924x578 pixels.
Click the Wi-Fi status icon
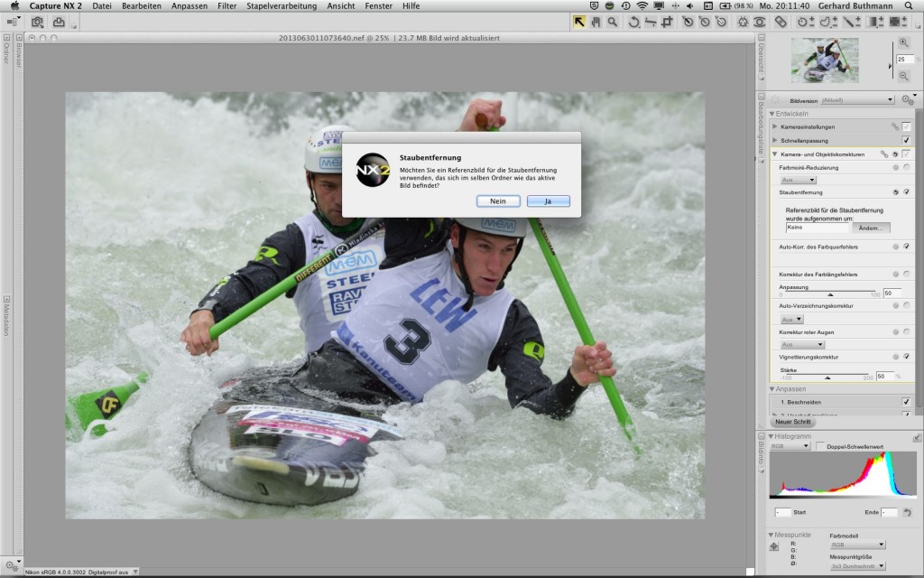click(642, 6)
